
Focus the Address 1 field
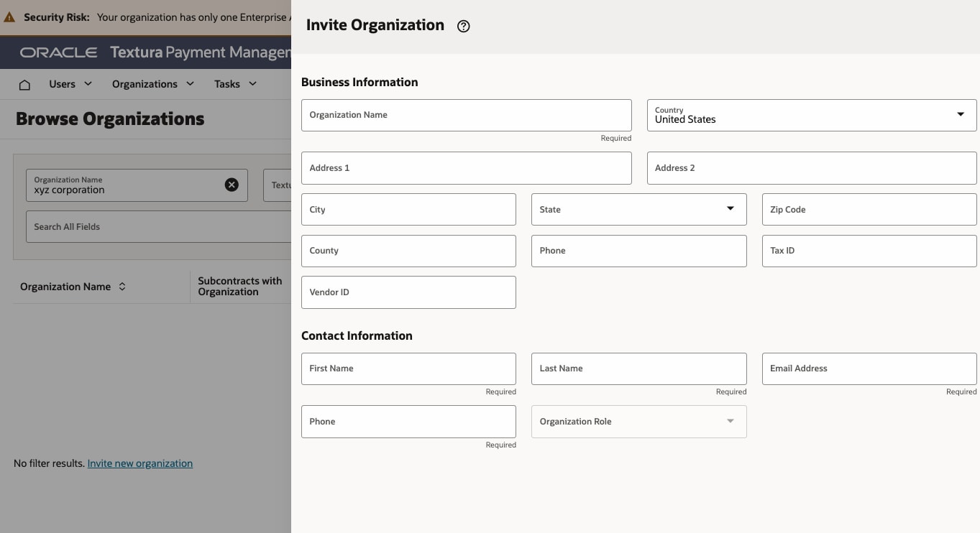[x=466, y=168]
